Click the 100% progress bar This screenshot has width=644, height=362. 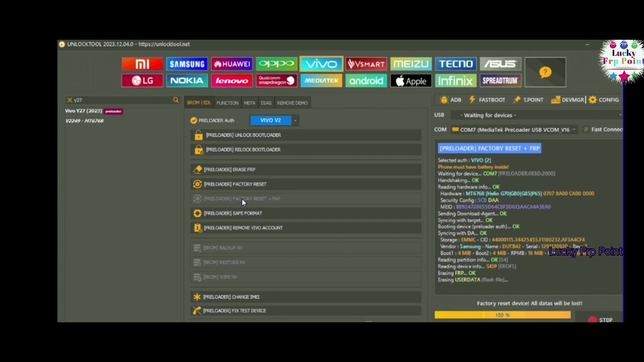(x=502, y=315)
